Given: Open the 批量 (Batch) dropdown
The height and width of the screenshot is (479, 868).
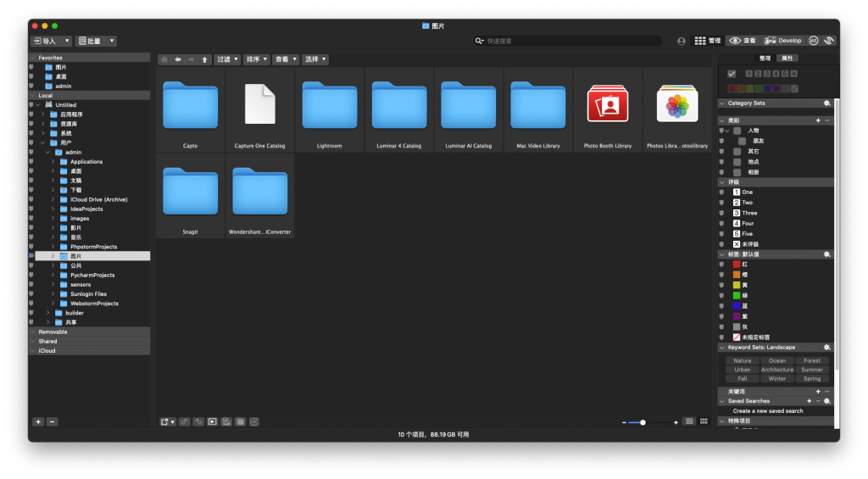Looking at the screenshot, I should coord(96,41).
